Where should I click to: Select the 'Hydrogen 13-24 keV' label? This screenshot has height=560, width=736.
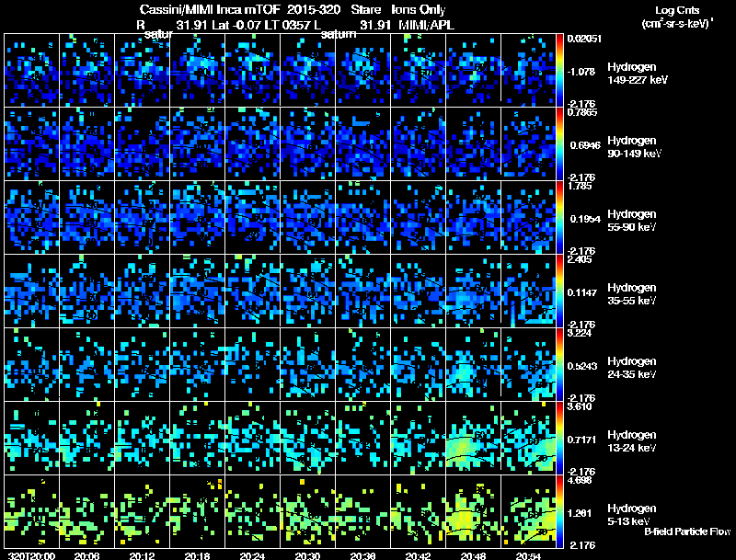631,441
